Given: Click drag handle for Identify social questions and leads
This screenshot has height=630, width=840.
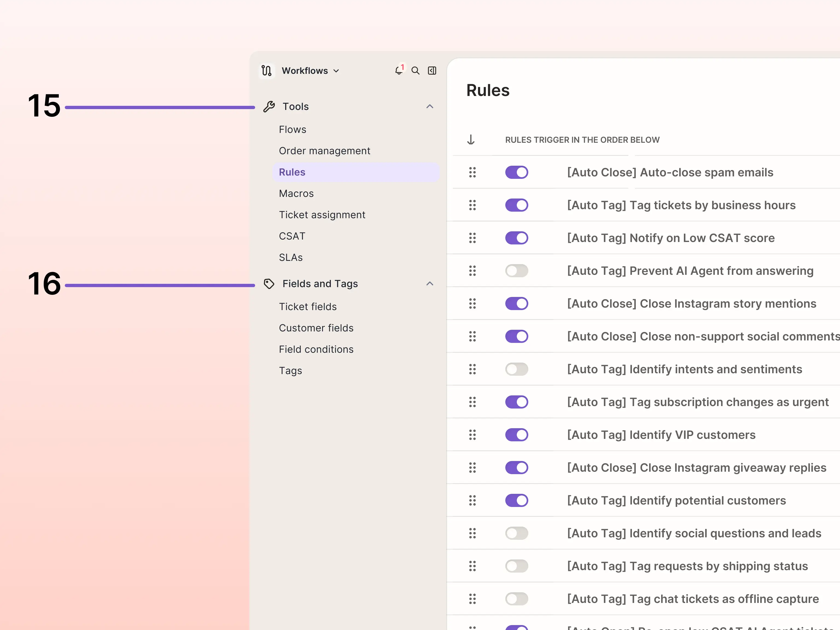Looking at the screenshot, I should [x=472, y=533].
